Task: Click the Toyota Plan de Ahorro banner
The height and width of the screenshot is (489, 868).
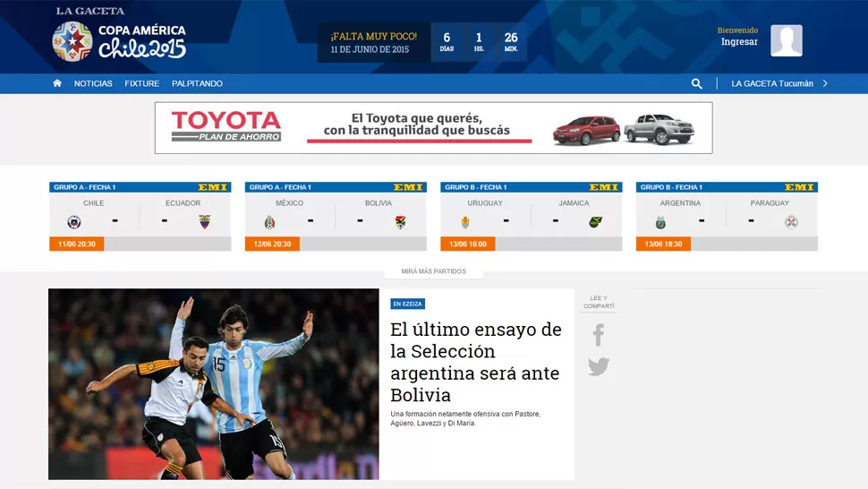Action: (433, 127)
